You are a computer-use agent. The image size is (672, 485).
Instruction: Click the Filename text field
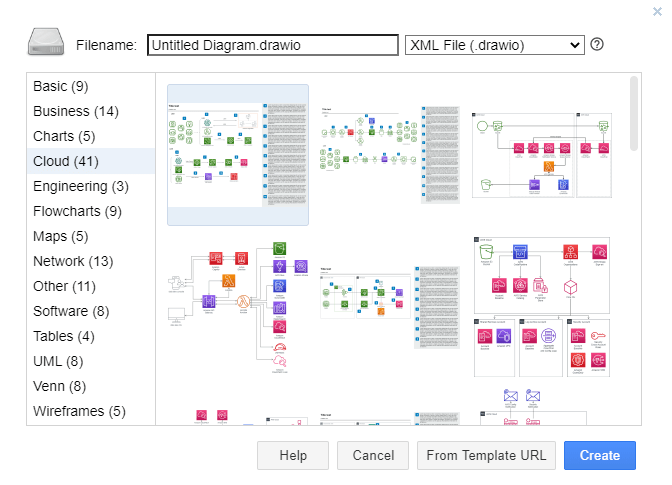[x=272, y=45]
